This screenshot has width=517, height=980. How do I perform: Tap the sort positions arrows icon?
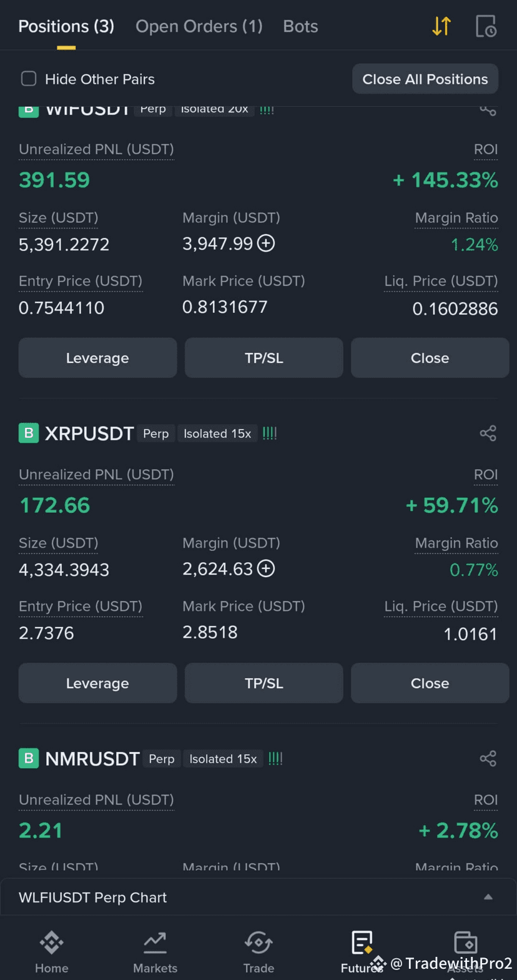441,26
